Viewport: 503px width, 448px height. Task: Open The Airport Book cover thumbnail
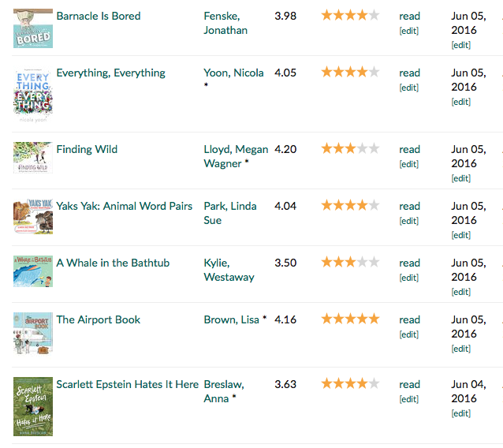pyautogui.click(x=33, y=332)
